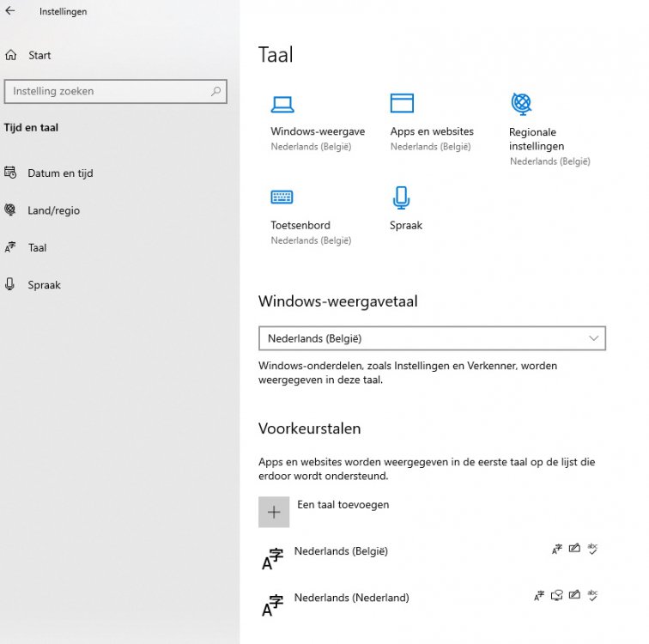Open the Toetsenbord tile label
This screenshot has width=649, height=644.
click(300, 225)
